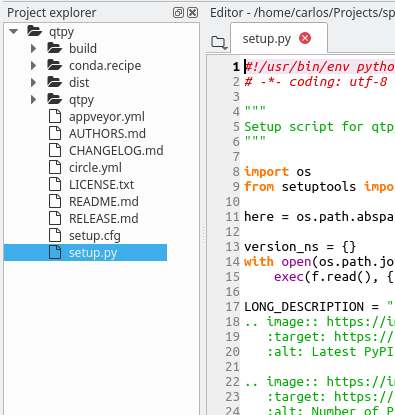Select circle.yml in the project tree
This screenshot has height=415, width=395.
95,168
